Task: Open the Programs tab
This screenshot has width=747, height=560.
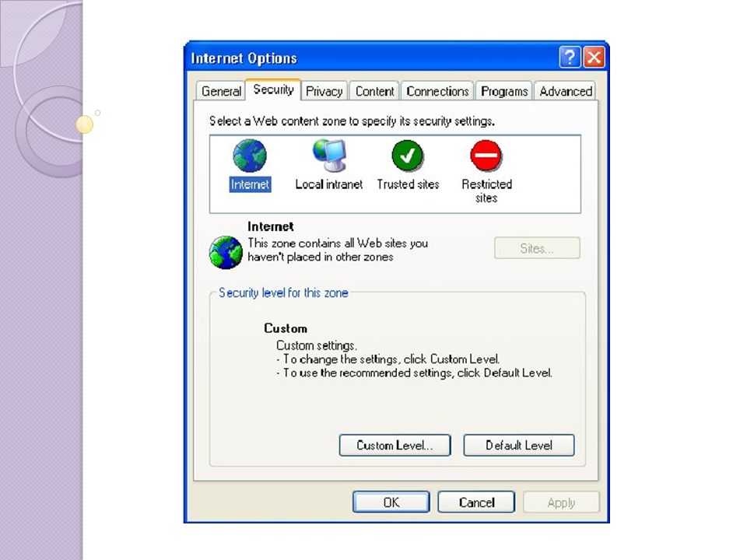Action: pyautogui.click(x=504, y=91)
